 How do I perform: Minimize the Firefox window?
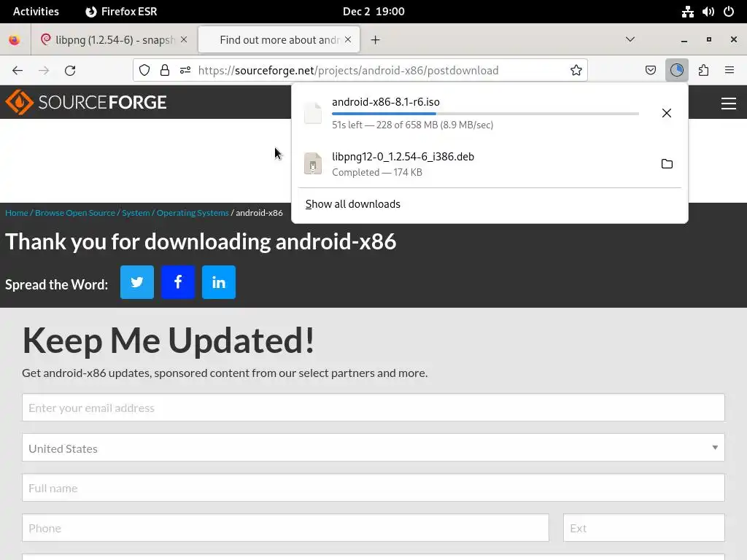click(x=684, y=40)
